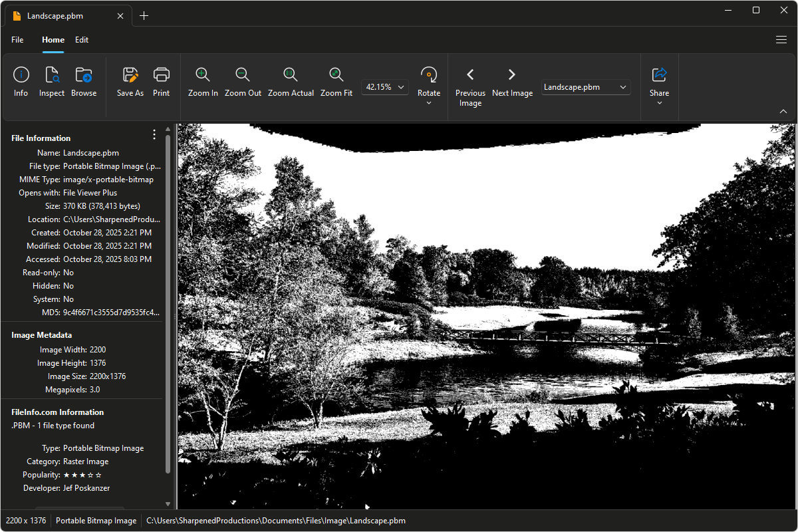Open the zoom percentage dropdown
This screenshot has height=532, width=798.
click(x=401, y=86)
